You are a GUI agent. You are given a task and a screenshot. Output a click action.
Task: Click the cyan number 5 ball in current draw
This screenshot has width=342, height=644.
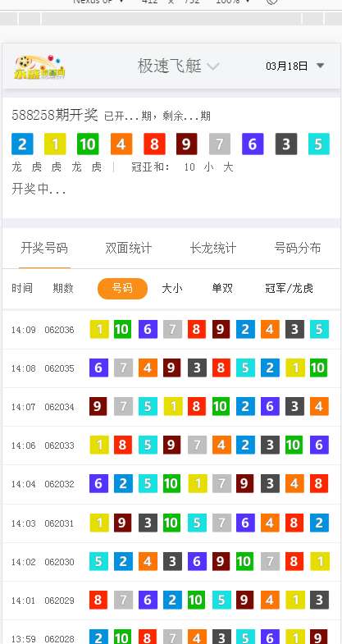point(318,144)
